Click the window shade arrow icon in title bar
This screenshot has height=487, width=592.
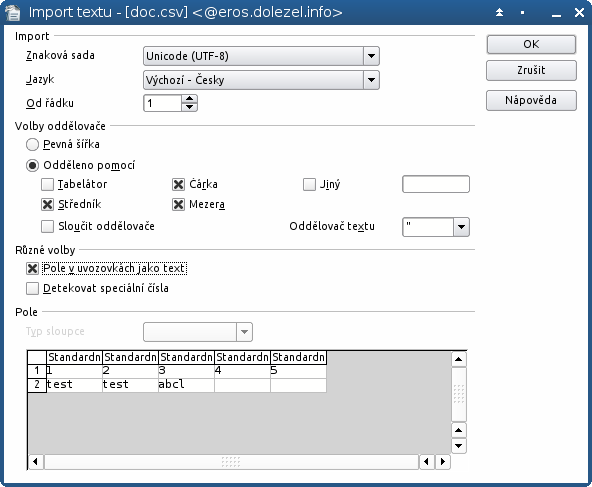pyautogui.click(x=499, y=12)
